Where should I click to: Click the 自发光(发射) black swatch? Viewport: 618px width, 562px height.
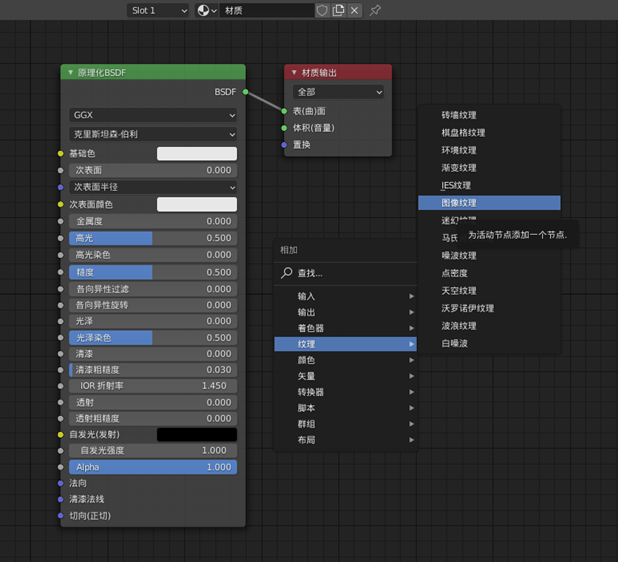pos(197,434)
